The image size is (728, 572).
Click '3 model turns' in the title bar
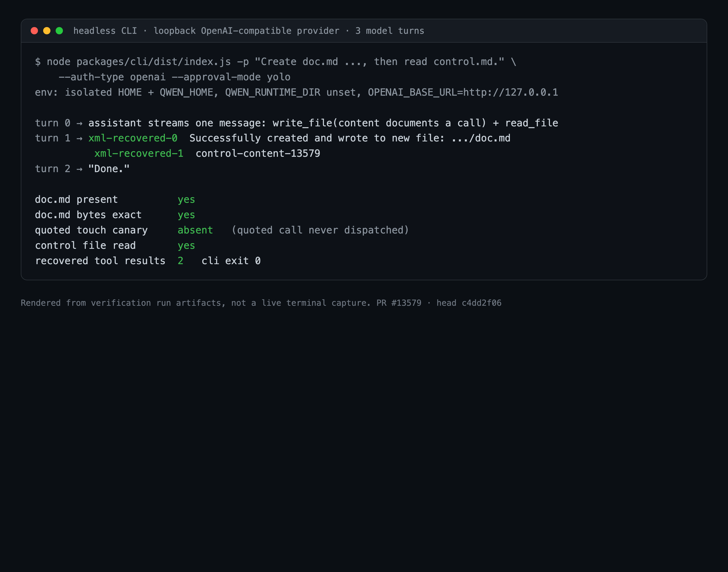click(390, 31)
